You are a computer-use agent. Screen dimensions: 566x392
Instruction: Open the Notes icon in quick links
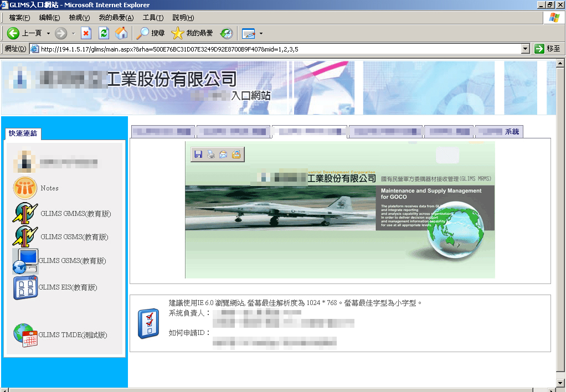(25, 188)
